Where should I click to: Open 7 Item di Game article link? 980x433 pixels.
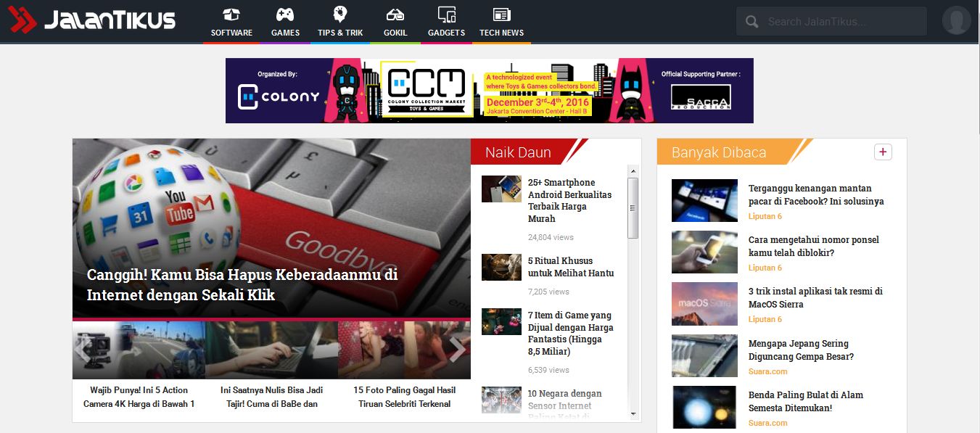tap(571, 334)
